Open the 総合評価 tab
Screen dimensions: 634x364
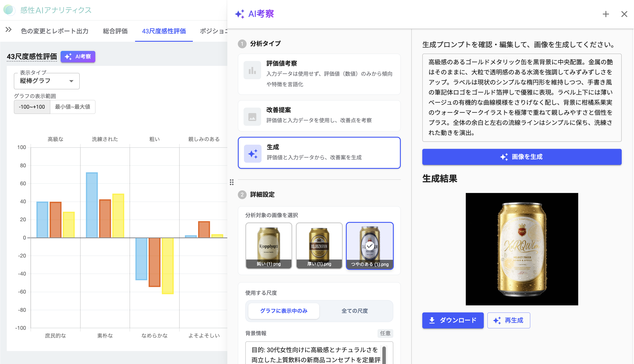pyautogui.click(x=115, y=31)
